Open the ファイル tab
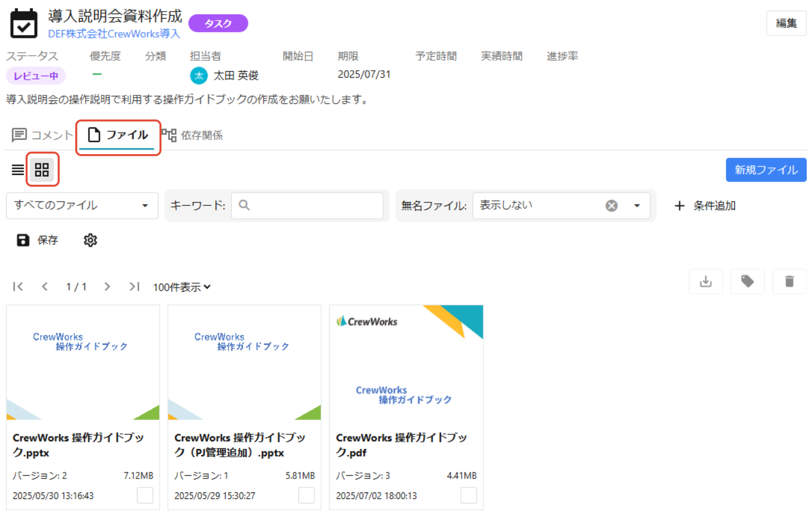This screenshot has height=514, width=812. [118, 135]
